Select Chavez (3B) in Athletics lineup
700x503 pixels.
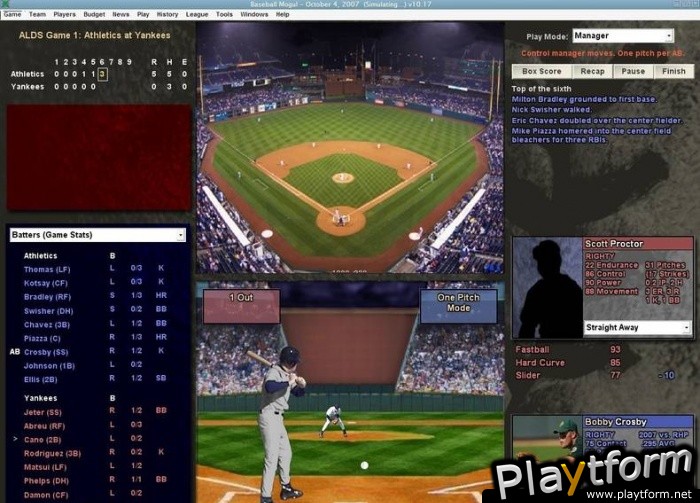[x=46, y=324]
